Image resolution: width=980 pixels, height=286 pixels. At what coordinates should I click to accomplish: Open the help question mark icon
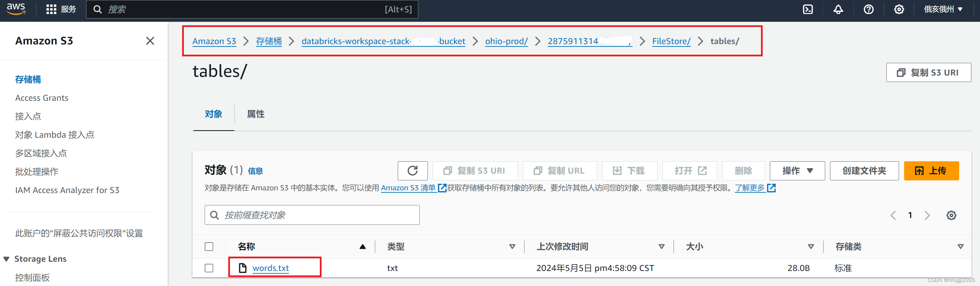pyautogui.click(x=869, y=10)
